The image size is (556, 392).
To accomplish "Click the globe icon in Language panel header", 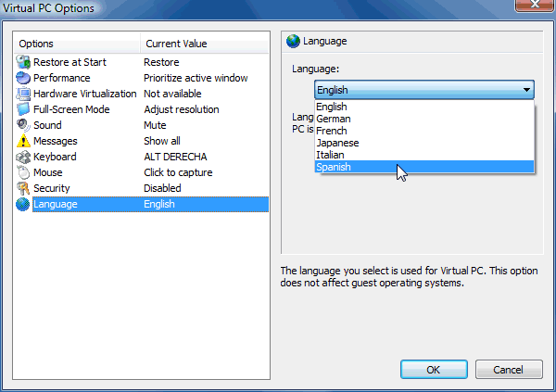I will tap(293, 41).
